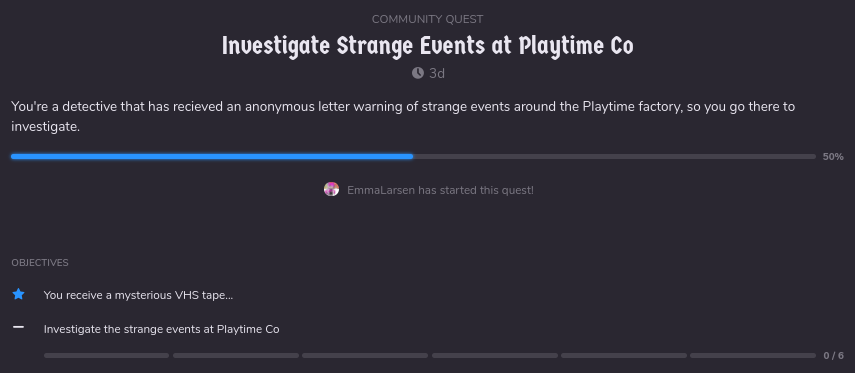
Task: Click the OBJECTIVES section heading
Action: (40, 263)
